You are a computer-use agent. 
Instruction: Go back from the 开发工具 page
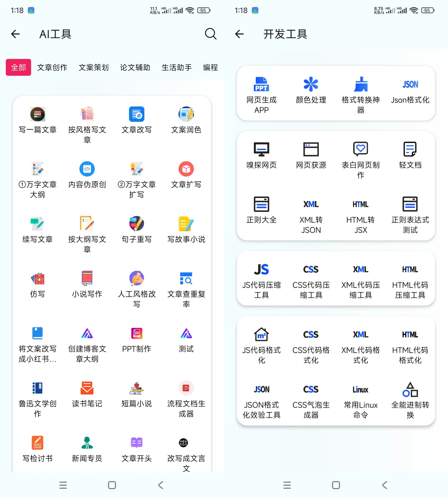point(239,34)
